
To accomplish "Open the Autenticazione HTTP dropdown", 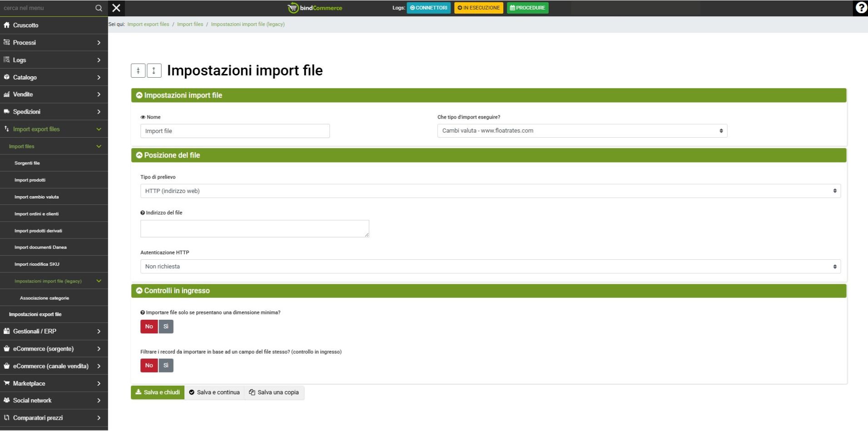I will coord(490,267).
